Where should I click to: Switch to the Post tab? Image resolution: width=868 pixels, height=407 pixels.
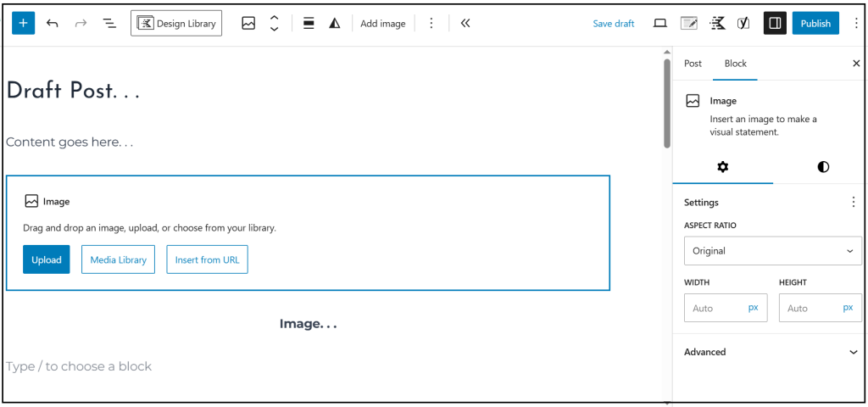coord(693,64)
